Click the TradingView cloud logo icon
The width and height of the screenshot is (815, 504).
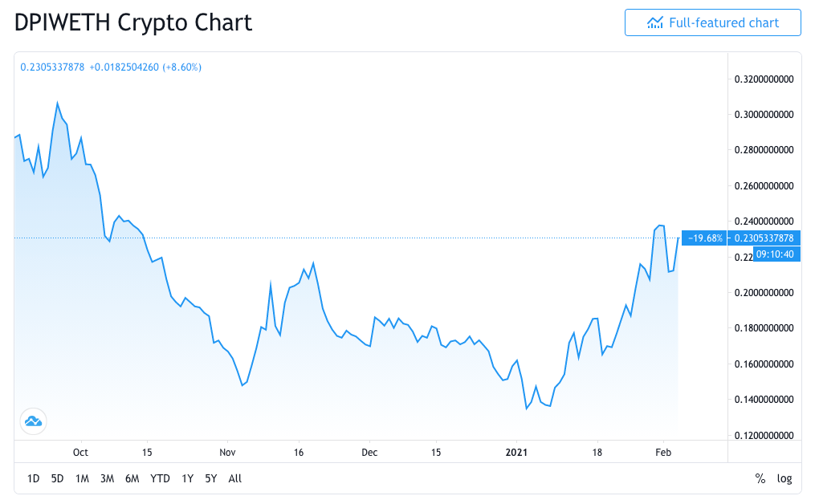point(34,421)
